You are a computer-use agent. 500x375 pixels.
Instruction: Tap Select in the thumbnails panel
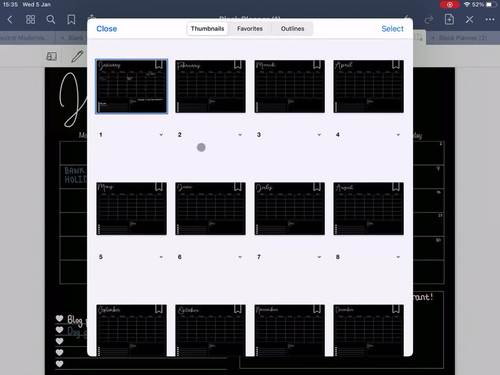tap(392, 29)
